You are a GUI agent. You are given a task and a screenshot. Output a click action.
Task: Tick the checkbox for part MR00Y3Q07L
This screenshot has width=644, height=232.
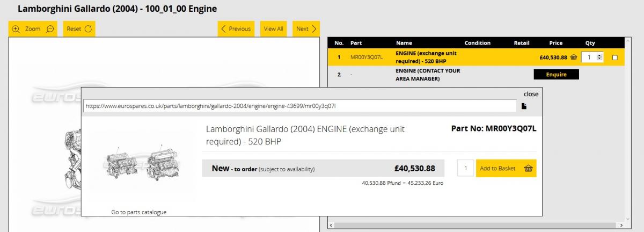pyautogui.click(x=614, y=57)
